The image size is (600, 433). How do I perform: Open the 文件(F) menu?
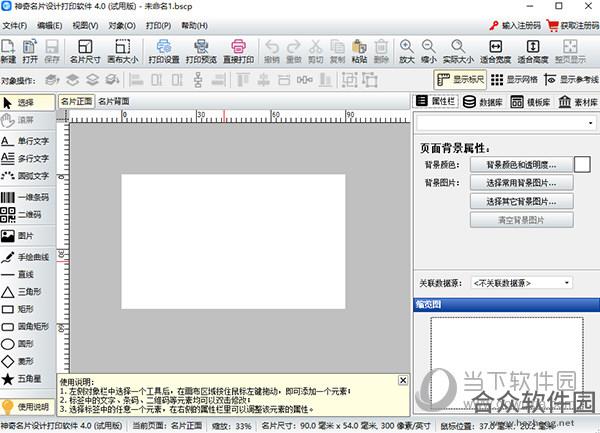(15, 26)
